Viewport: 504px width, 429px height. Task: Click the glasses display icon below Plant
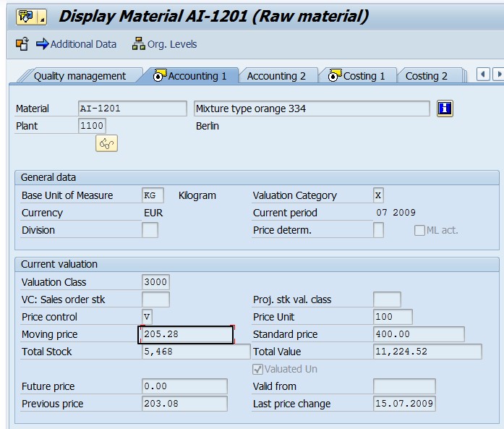coord(106,143)
